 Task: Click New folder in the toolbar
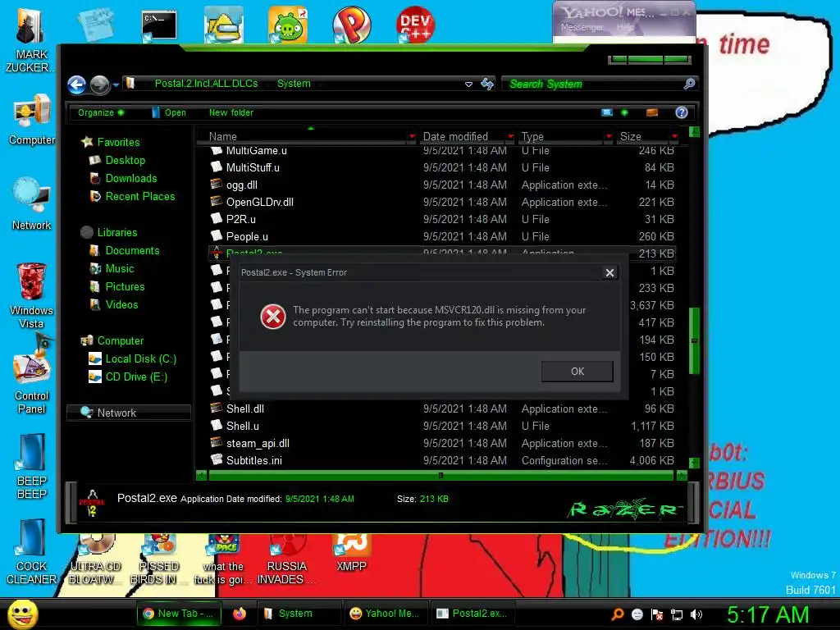click(231, 112)
